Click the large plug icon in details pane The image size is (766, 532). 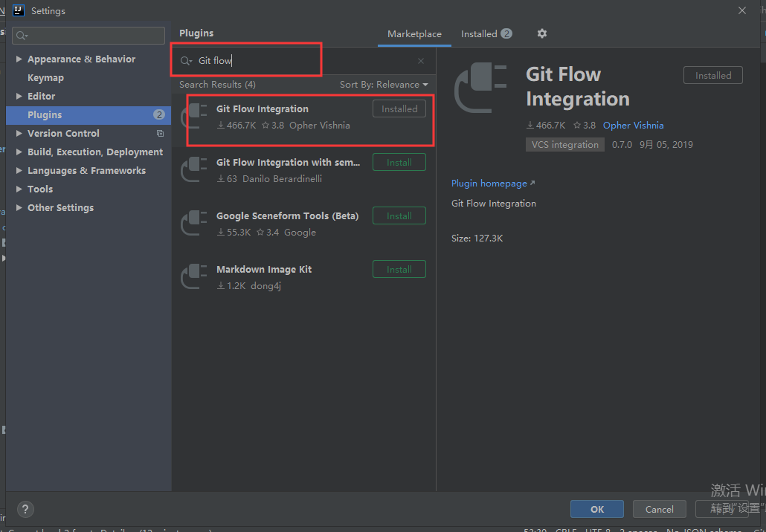pyautogui.click(x=480, y=88)
